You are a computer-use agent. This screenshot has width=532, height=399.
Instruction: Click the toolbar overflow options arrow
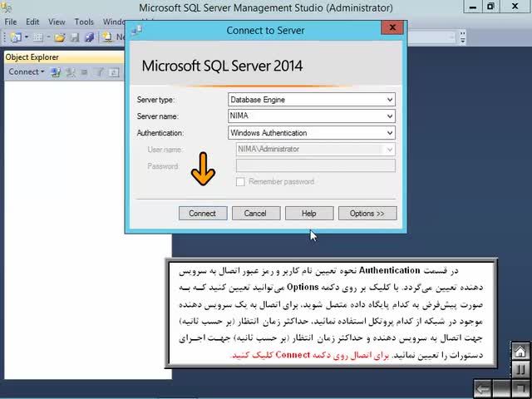462,38
